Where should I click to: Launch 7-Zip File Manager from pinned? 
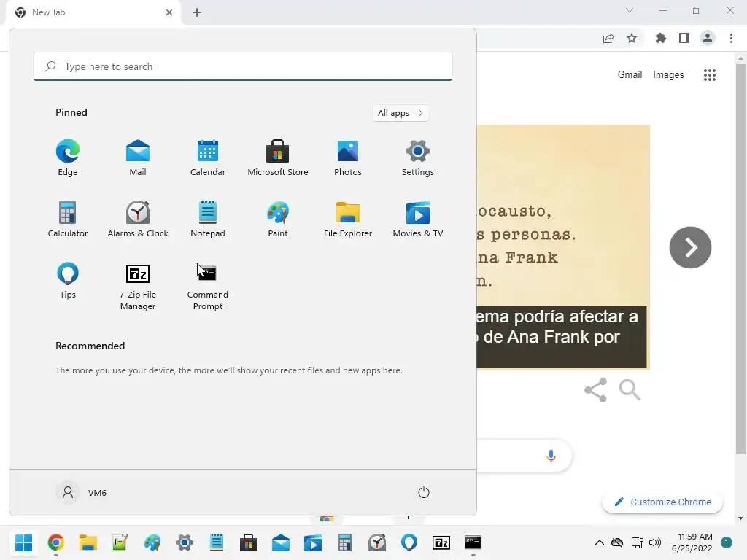pyautogui.click(x=138, y=287)
